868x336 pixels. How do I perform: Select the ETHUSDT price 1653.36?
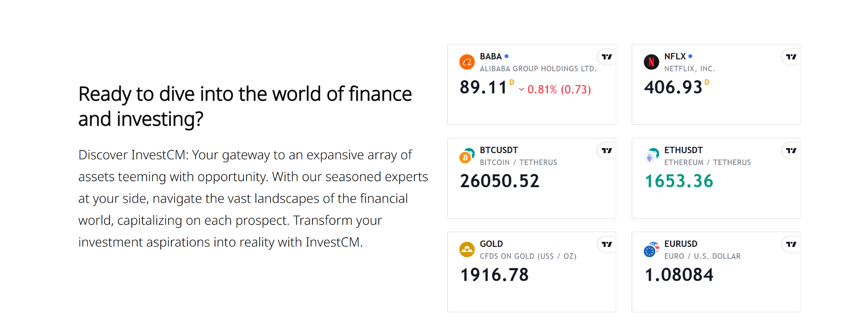click(x=679, y=181)
